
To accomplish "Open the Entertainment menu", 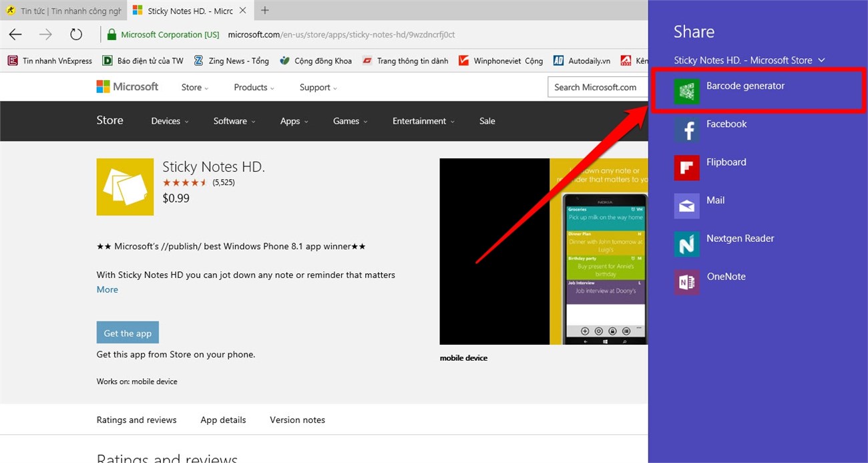I will pos(423,121).
